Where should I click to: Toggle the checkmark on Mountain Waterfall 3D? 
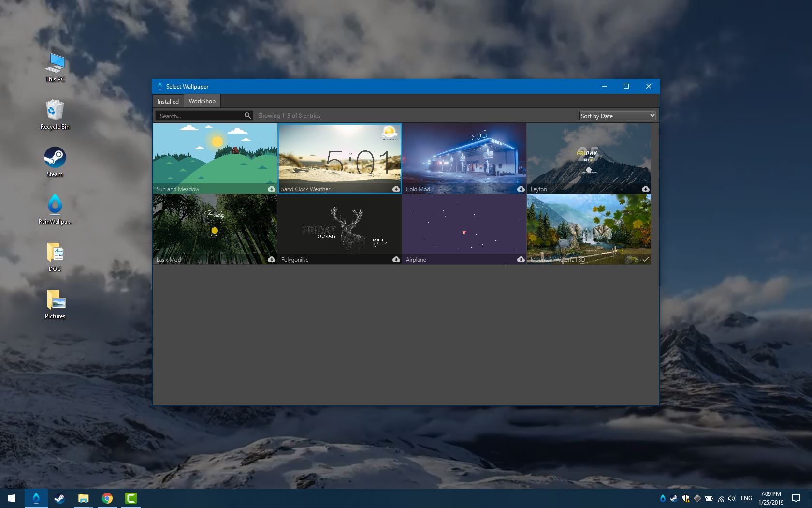[x=646, y=260]
